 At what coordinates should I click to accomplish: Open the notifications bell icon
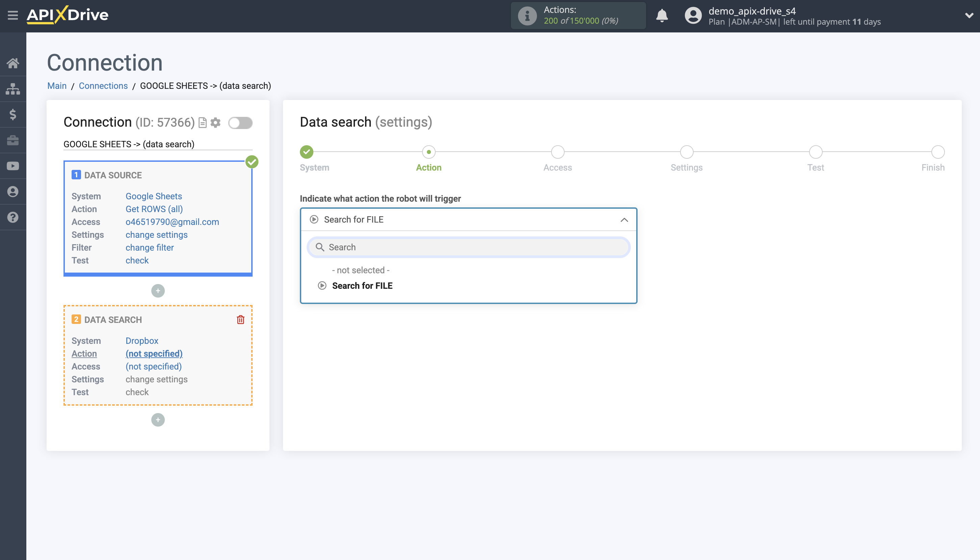(662, 16)
